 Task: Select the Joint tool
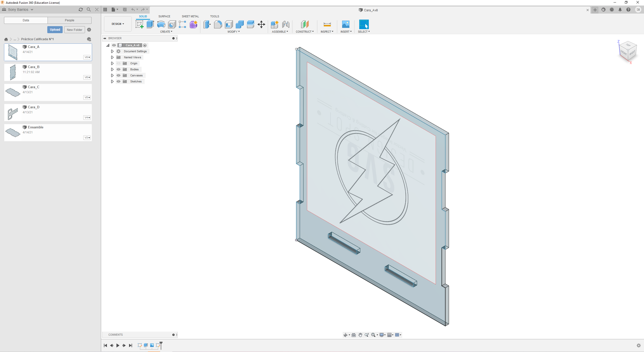click(286, 24)
